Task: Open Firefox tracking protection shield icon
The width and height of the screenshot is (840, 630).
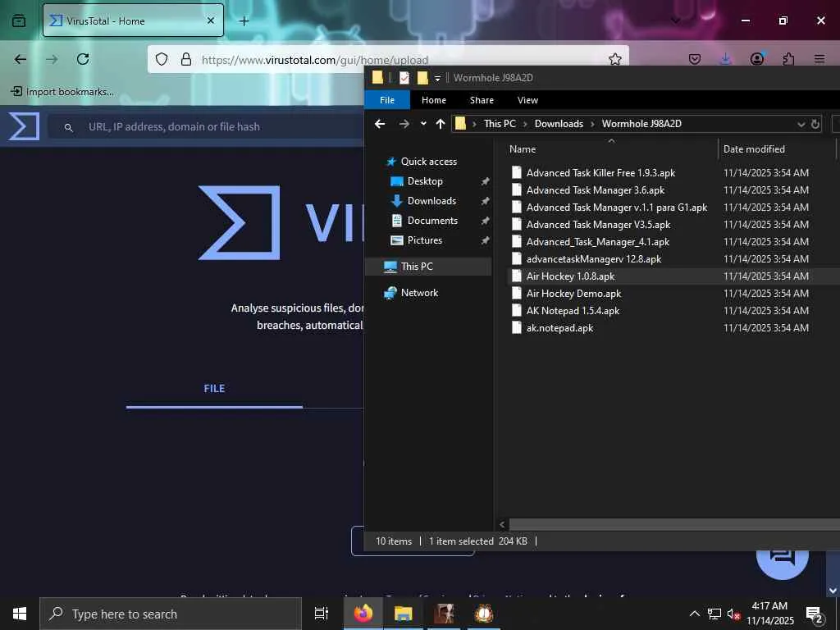Action: 162,59
